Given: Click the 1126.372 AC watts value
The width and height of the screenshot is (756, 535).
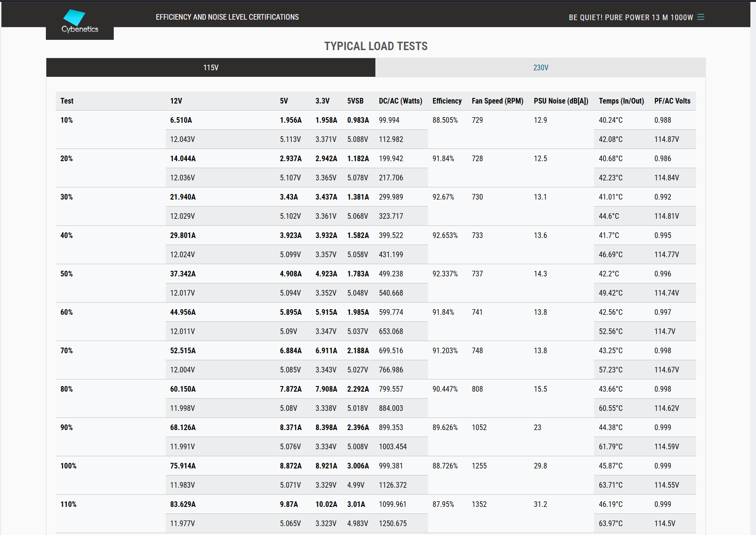Looking at the screenshot, I should coord(393,485).
